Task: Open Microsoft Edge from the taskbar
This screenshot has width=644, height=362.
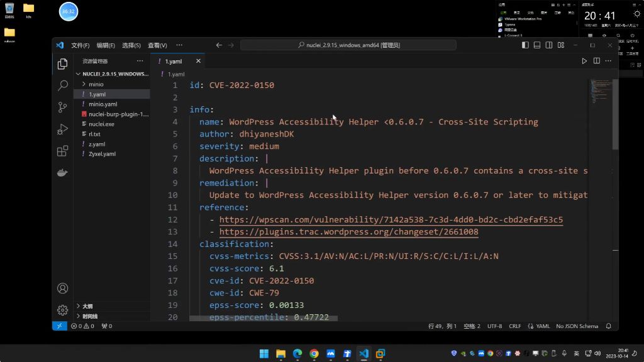Action: (297, 353)
